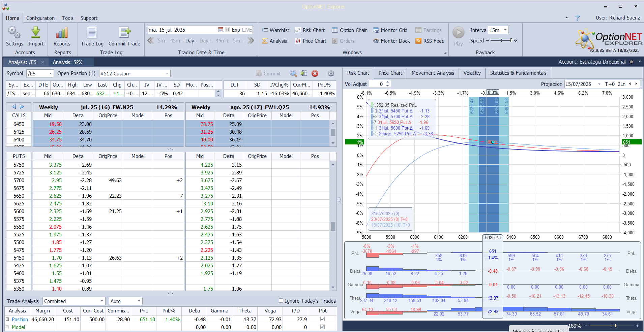Open the Tools ribbon tab
The image size is (644, 332).
67,18
